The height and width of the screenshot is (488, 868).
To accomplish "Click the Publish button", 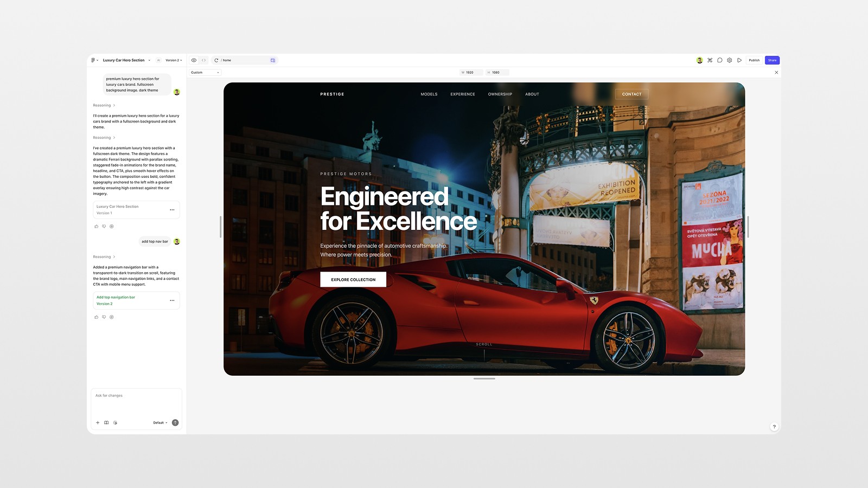I will coord(754,60).
